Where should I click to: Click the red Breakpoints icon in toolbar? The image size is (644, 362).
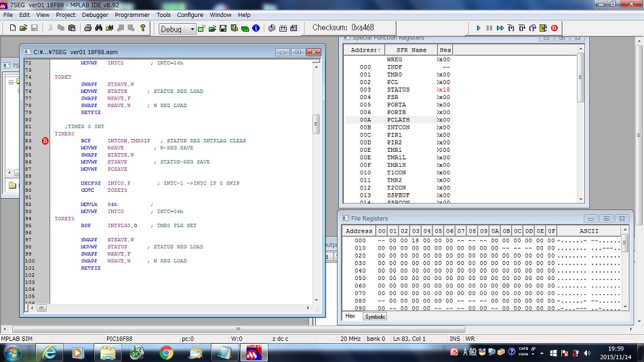point(555,28)
